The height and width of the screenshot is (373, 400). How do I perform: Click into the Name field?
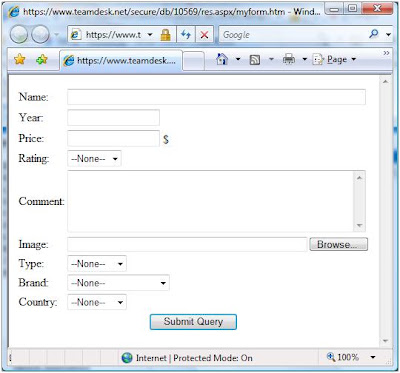coord(216,97)
